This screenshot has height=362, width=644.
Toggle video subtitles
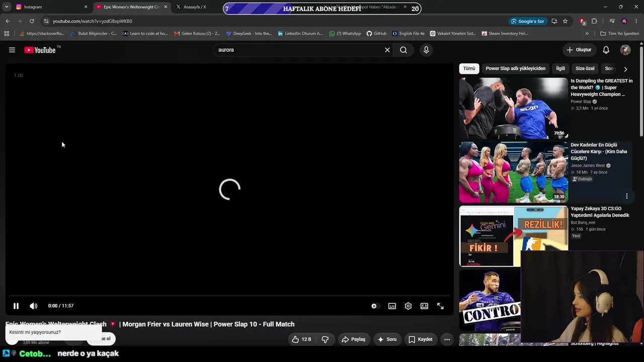[x=392, y=306]
